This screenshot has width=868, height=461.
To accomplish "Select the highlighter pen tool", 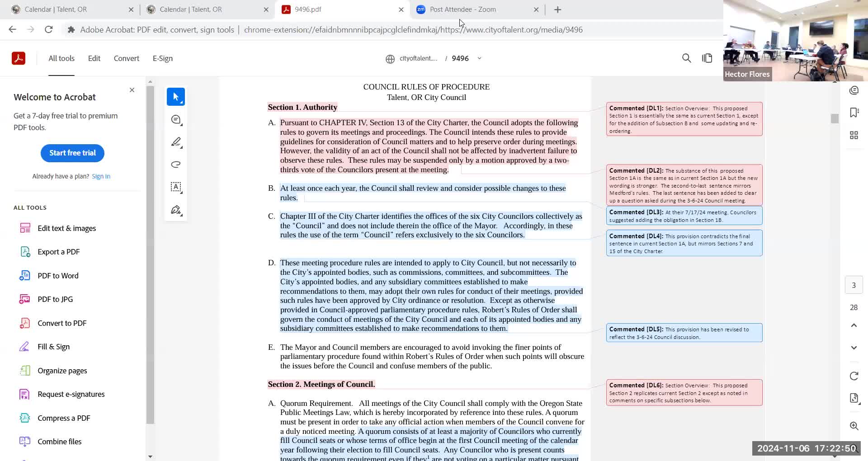I will point(176,142).
